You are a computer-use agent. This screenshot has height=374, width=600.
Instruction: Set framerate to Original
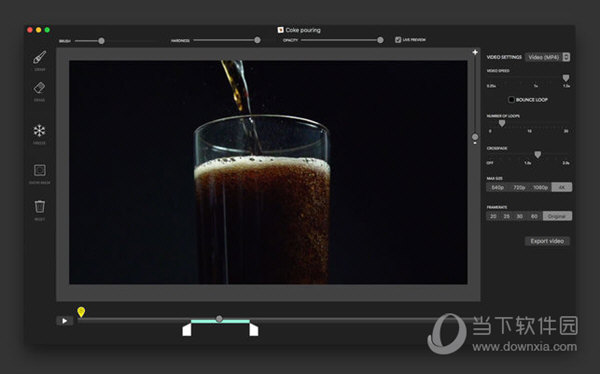pyautogui.click(x=557, y=216)
